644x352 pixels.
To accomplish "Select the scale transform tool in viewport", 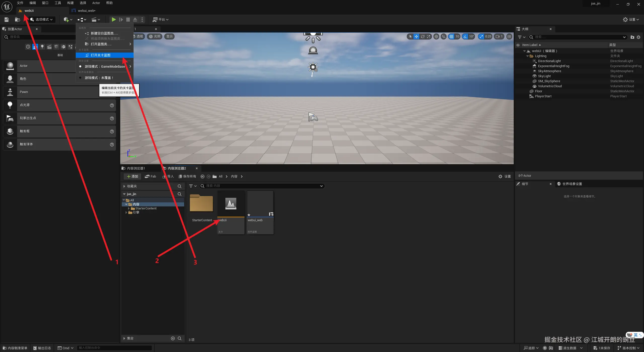I will (x=429, y=36).
